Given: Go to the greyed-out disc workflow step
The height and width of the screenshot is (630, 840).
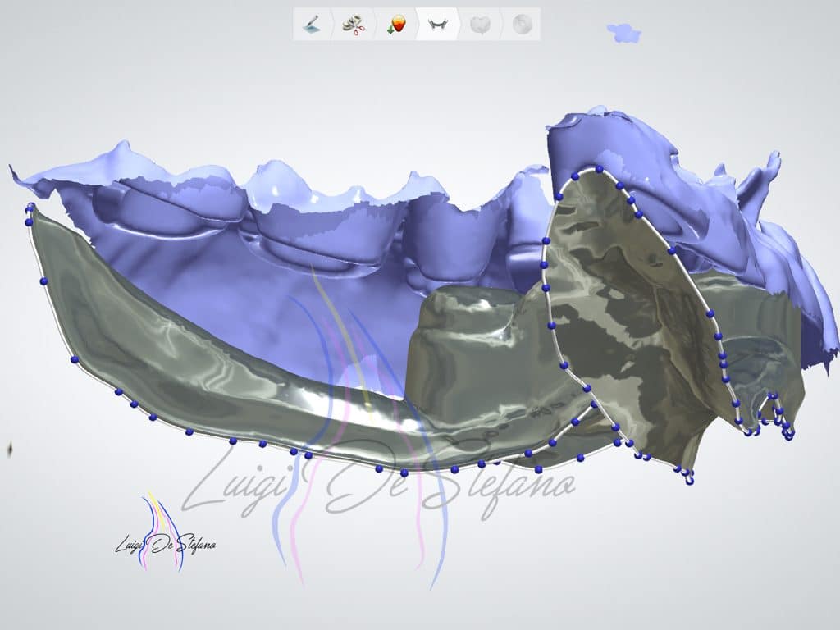Looking at the screenshot, I should click(x=520, y=25).
